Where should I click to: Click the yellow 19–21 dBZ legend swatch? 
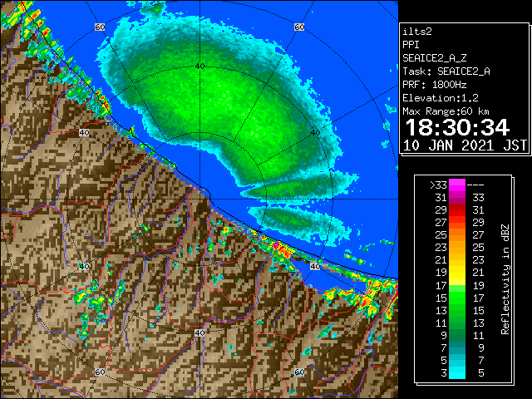pyautogui.click(x=457, y=273)
